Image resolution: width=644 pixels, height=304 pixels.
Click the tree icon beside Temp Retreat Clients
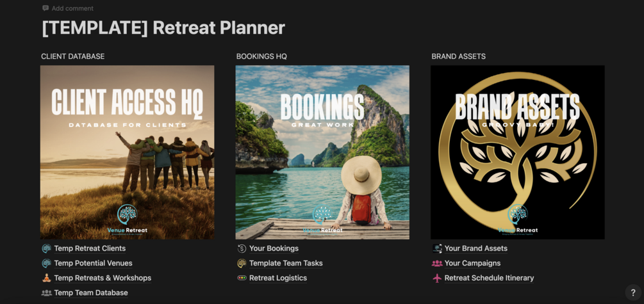point(47,248)
